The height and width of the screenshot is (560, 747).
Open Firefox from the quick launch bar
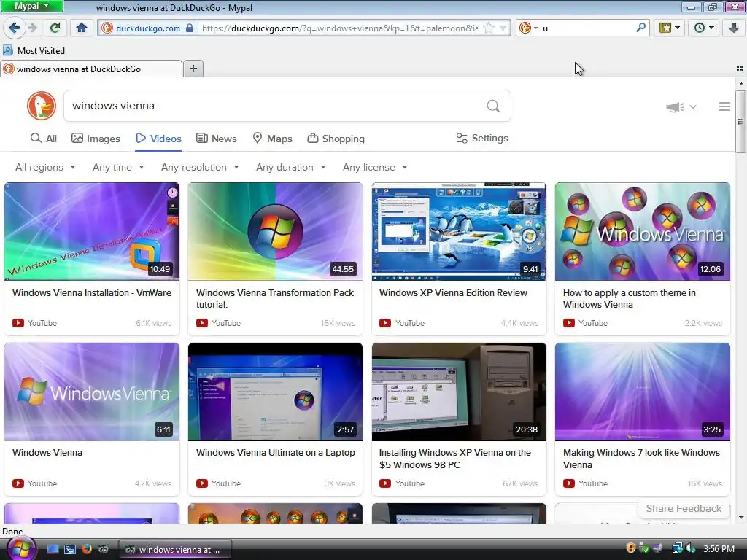(x=87, y=549)
